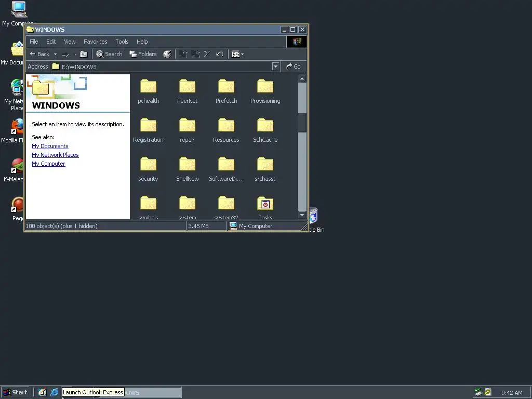Click the Mozilla Firefox desktop shortcut

12,131
